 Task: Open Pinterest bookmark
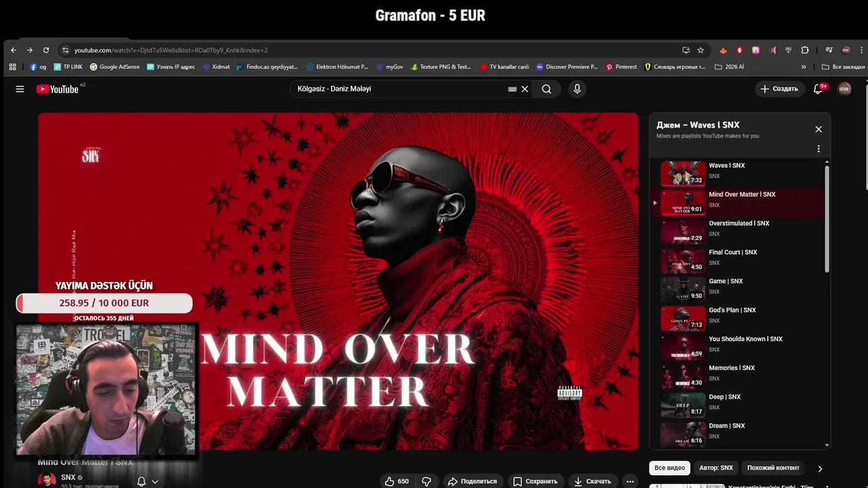pos(621,67)
